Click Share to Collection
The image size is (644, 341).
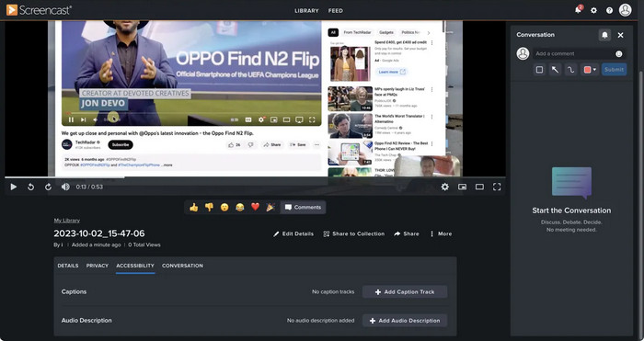tap(353, 233)
